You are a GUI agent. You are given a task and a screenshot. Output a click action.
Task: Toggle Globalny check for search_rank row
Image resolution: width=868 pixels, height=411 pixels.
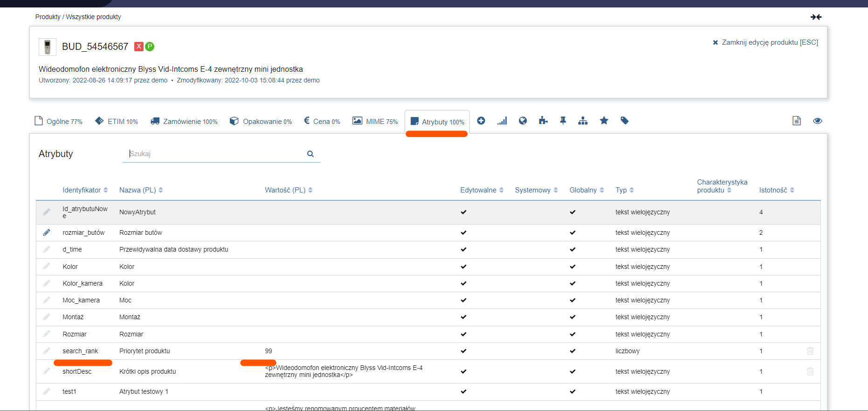[x=572, y=351]
